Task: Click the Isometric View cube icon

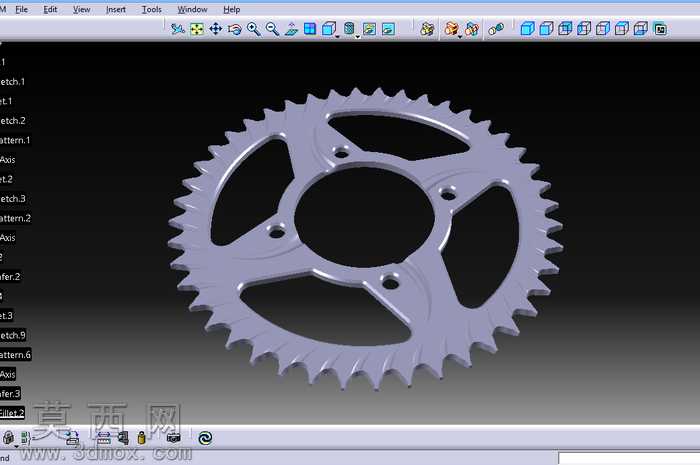Action: pos(329,29)
